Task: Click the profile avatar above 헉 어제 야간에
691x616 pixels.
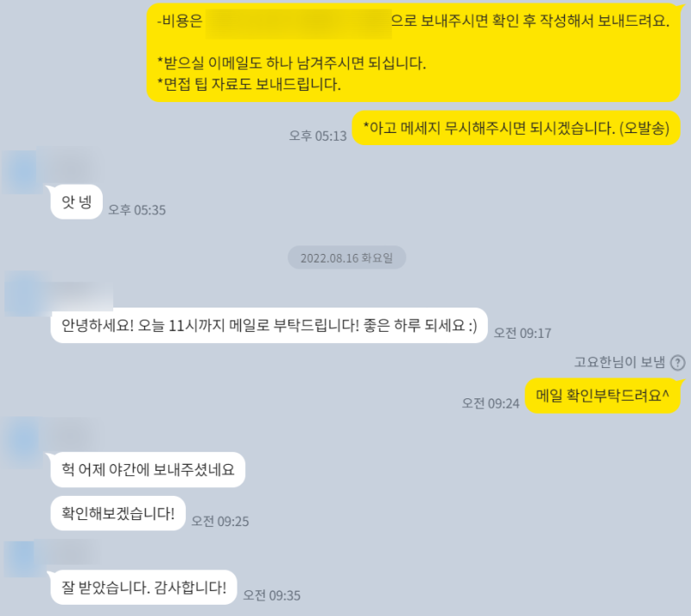Action: [x=23, y=442]
